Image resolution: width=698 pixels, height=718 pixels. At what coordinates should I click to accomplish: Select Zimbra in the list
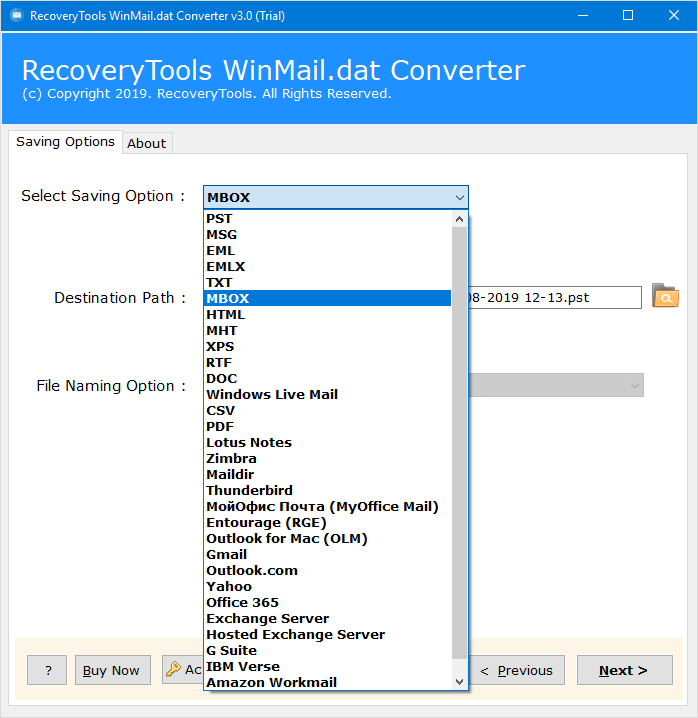click(327, 458)
